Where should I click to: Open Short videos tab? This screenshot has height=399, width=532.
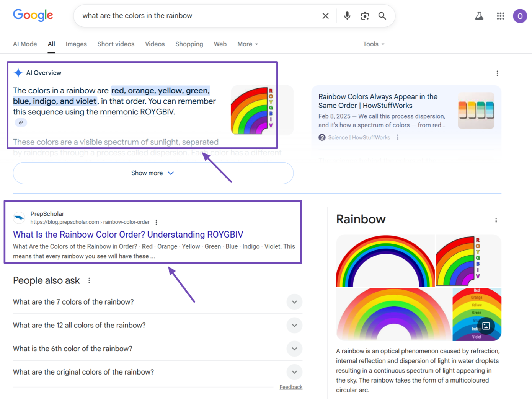coord(116,44)
